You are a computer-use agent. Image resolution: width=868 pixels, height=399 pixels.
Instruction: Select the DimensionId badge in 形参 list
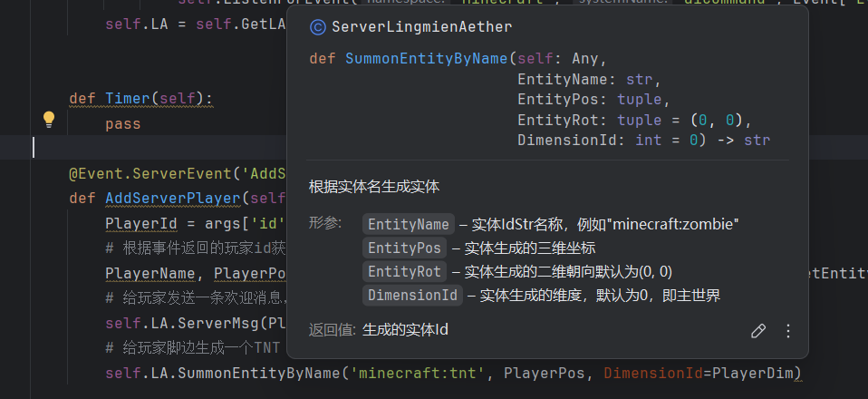pos(411,295)
